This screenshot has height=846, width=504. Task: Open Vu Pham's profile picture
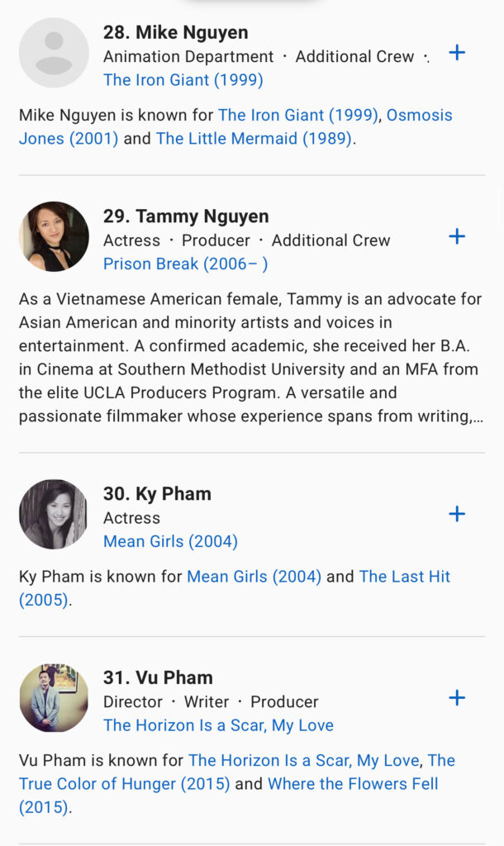coord(54,698)
